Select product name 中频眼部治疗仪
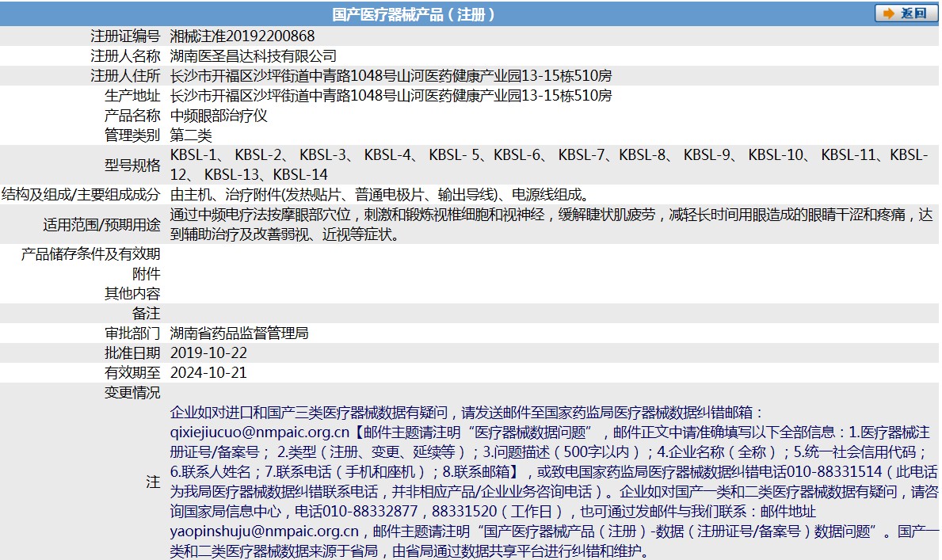942x560 pixels. click(219, 116)
